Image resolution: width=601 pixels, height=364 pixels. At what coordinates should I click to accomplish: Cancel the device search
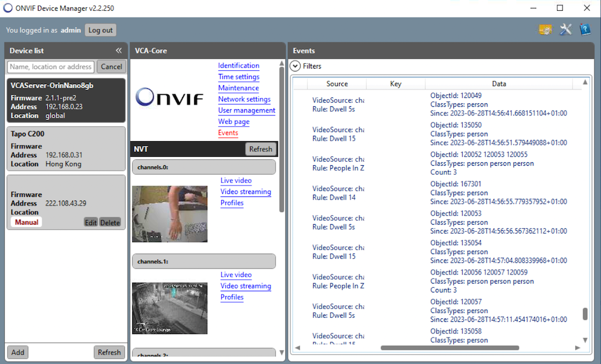111,67
